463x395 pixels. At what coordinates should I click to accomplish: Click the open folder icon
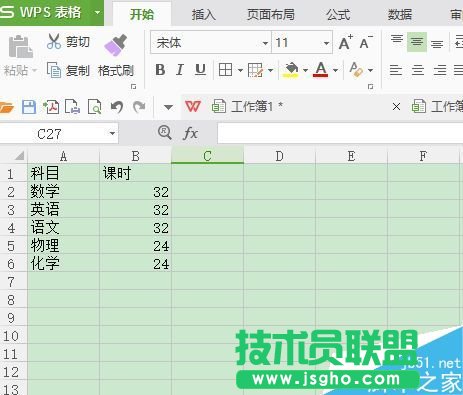pyautogui.click(x=6, y=107)
